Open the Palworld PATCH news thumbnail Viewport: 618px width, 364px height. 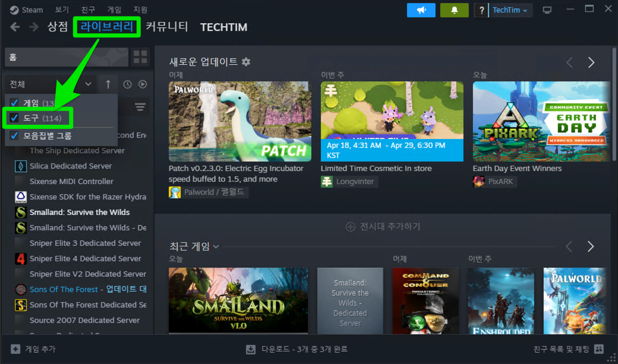[x=240, y=121]
